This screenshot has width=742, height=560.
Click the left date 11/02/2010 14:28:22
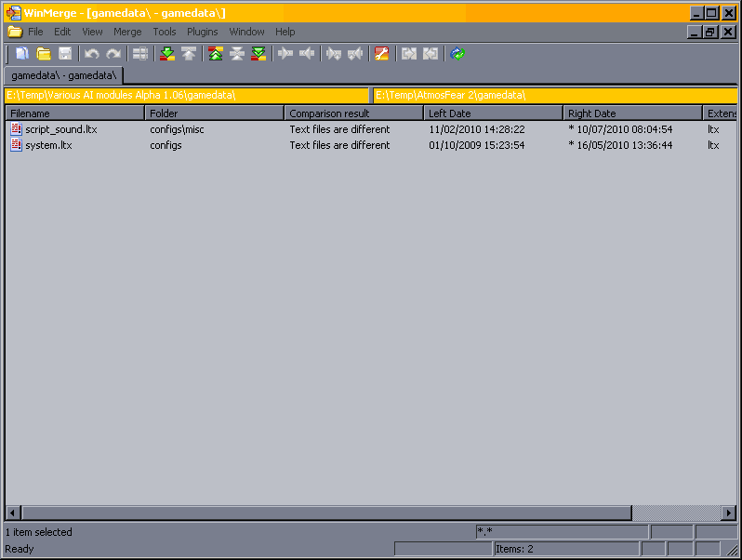(476, 129)
